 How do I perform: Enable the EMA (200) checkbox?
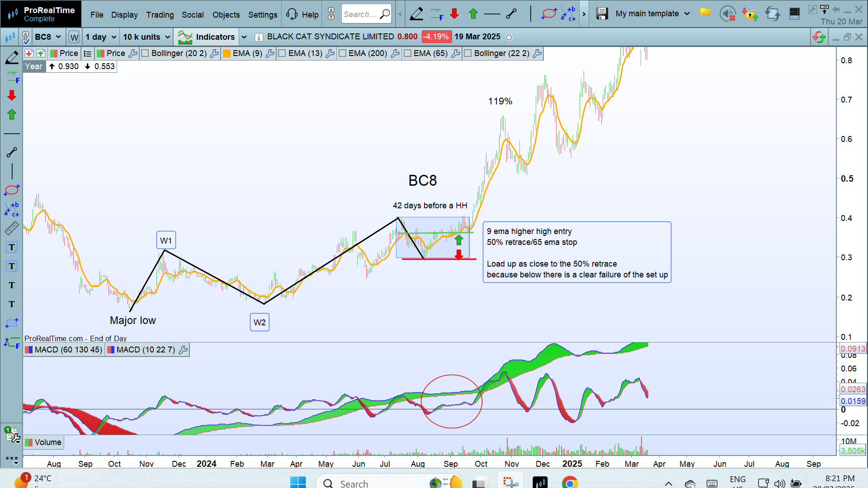pyautogui.click(x=342, y=53)
